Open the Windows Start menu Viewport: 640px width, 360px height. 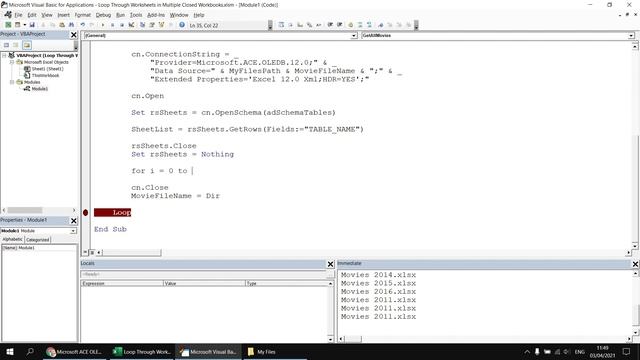(x=10, y=351)
